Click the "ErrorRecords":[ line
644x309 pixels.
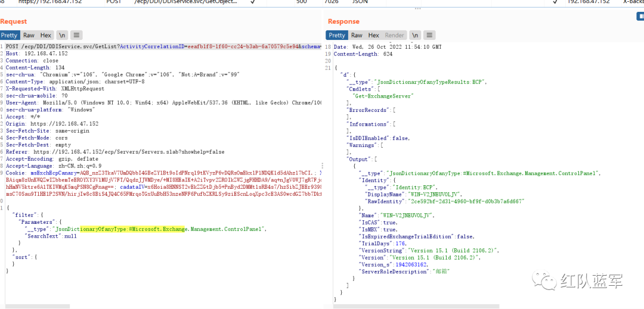(x=371, y=110)
